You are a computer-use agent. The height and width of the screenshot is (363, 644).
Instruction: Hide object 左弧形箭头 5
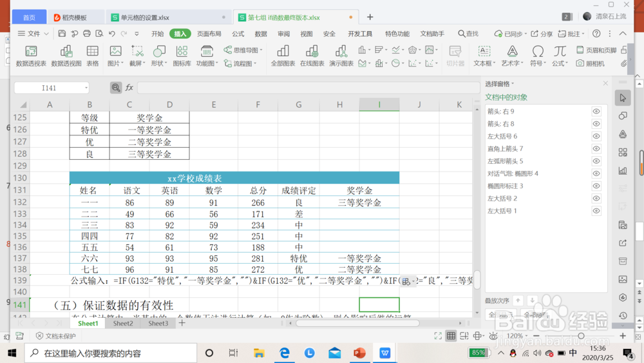(596, 161)
